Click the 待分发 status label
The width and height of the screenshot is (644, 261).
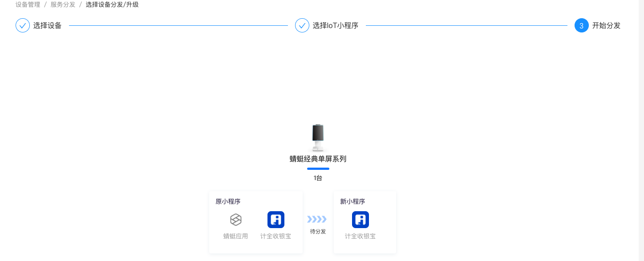318,231
